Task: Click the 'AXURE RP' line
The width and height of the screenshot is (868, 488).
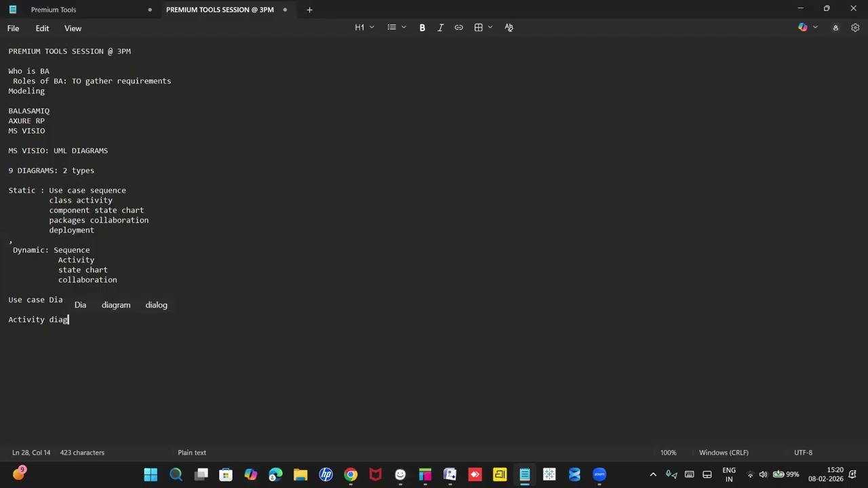Action: pyautogui.click(x=26, y=121)
